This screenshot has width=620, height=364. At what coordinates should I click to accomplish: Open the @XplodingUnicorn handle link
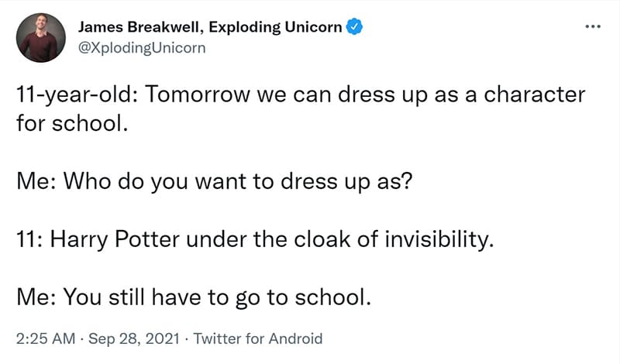point(142,48)
